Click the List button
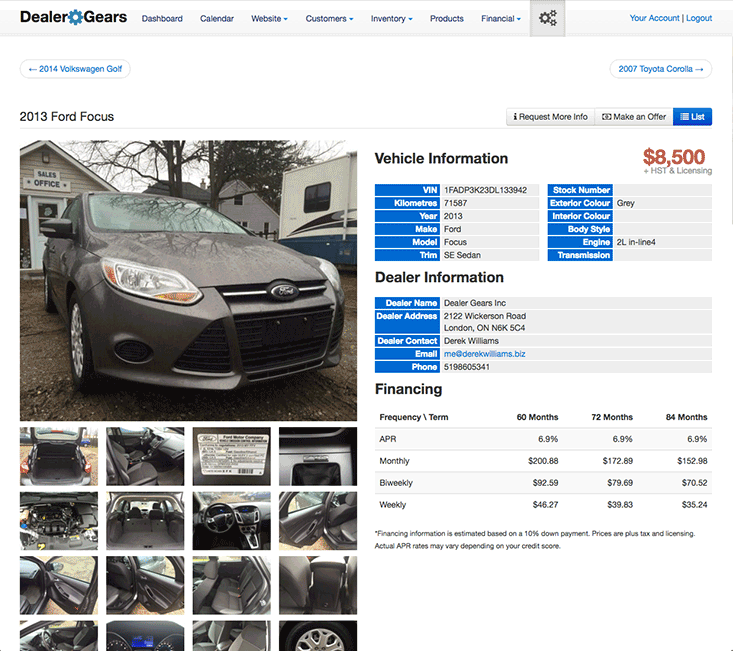733x651 pixels. [692, 117]
